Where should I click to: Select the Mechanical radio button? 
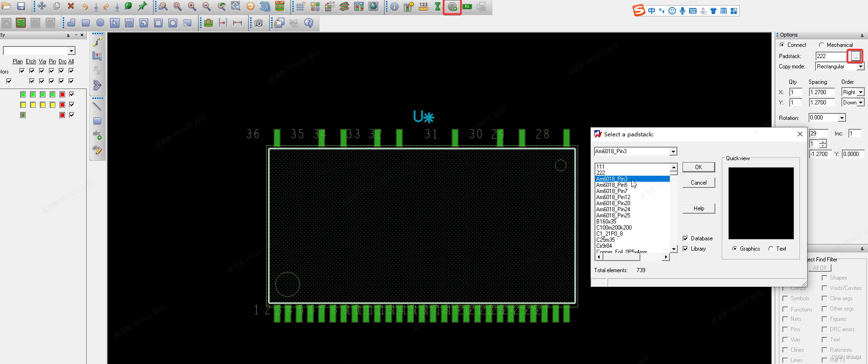point(821,45)
